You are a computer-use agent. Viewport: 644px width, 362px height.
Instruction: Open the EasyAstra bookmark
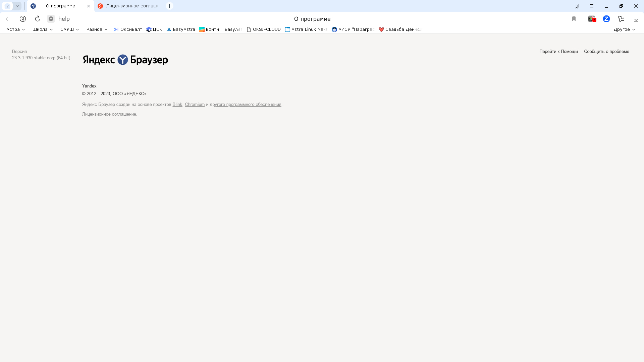tap(181, 29)
